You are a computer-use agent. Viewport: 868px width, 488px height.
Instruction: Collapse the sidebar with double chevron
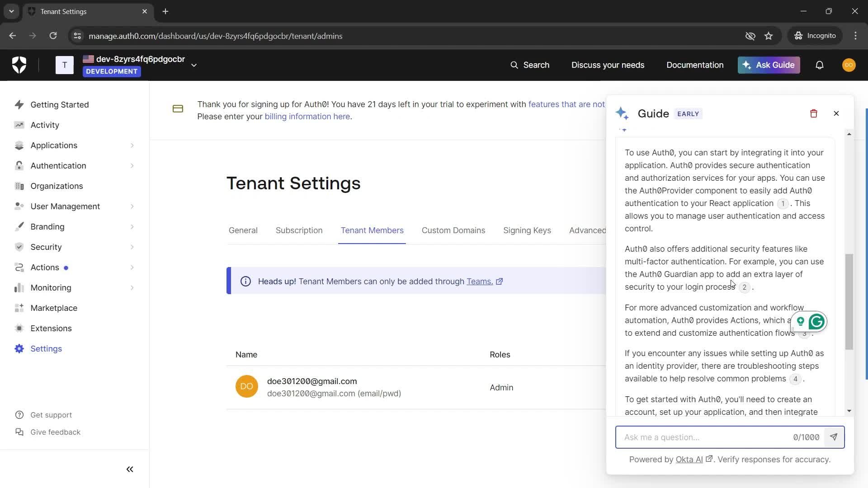130,469
